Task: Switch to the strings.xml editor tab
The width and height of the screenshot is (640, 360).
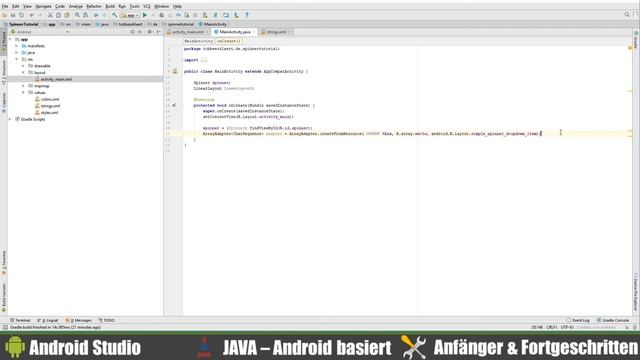Action: point(276,32)
